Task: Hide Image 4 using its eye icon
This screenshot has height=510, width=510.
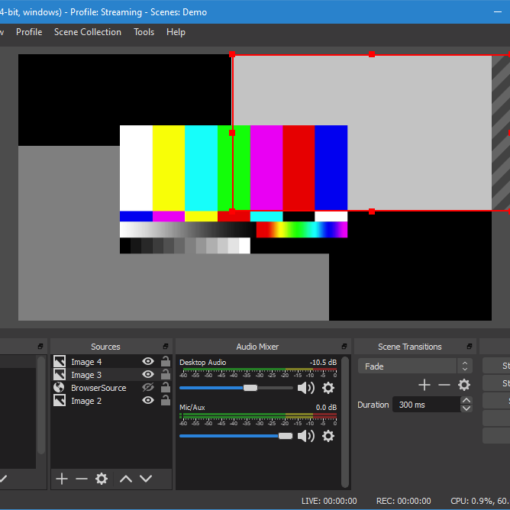Action: [148, 361]
